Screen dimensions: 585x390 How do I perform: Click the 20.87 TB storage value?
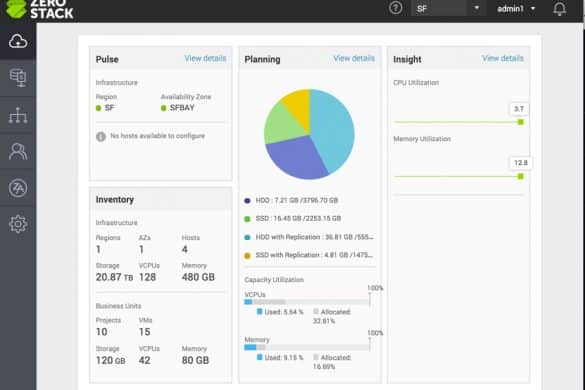coord(114,277)
